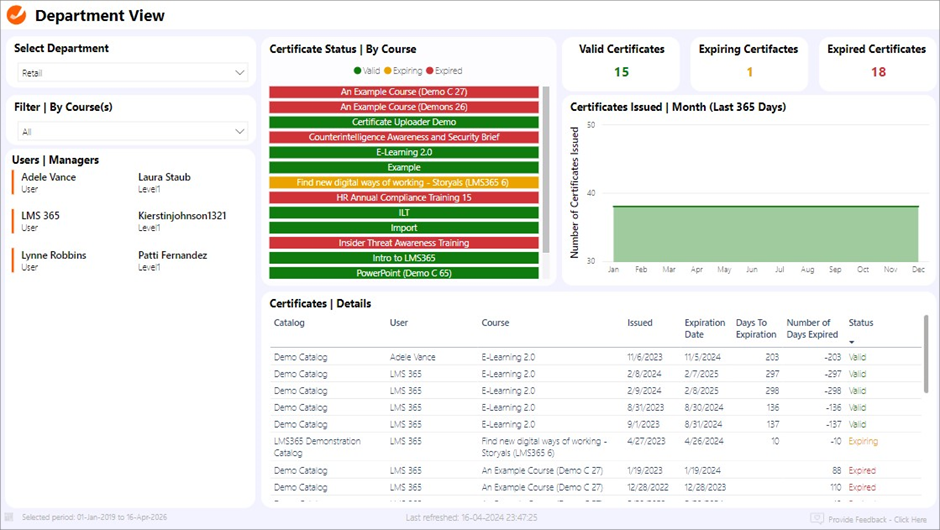Image resolution: width=940 pixels, height=530 pixels.
Task: Click the HR Annual Compliance Training bar
Action: click(404, 198)
